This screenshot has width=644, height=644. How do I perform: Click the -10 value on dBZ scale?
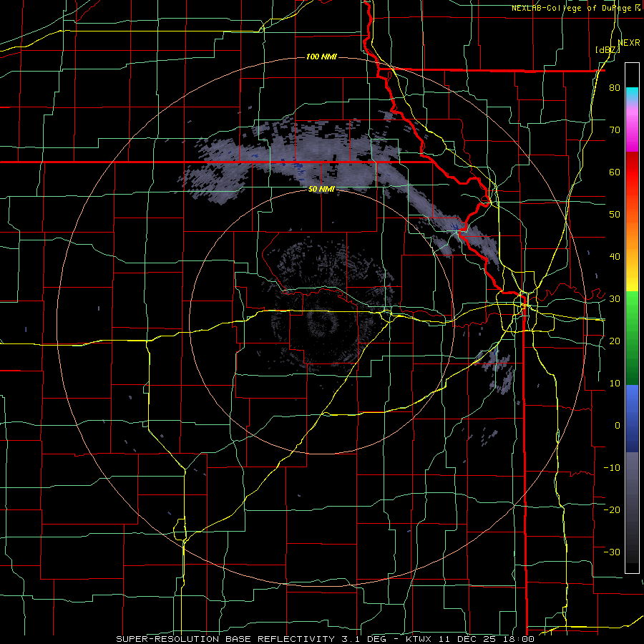tap(612, 467)
